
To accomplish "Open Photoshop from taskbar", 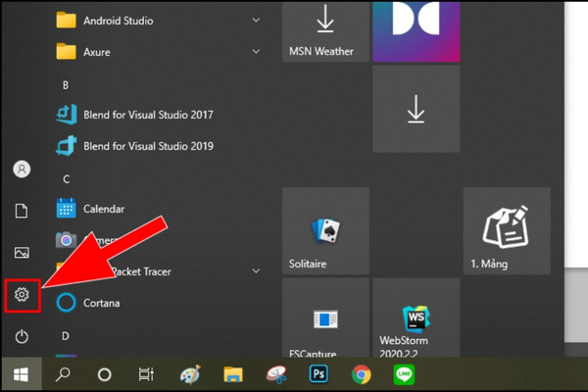I will [318, 374].
